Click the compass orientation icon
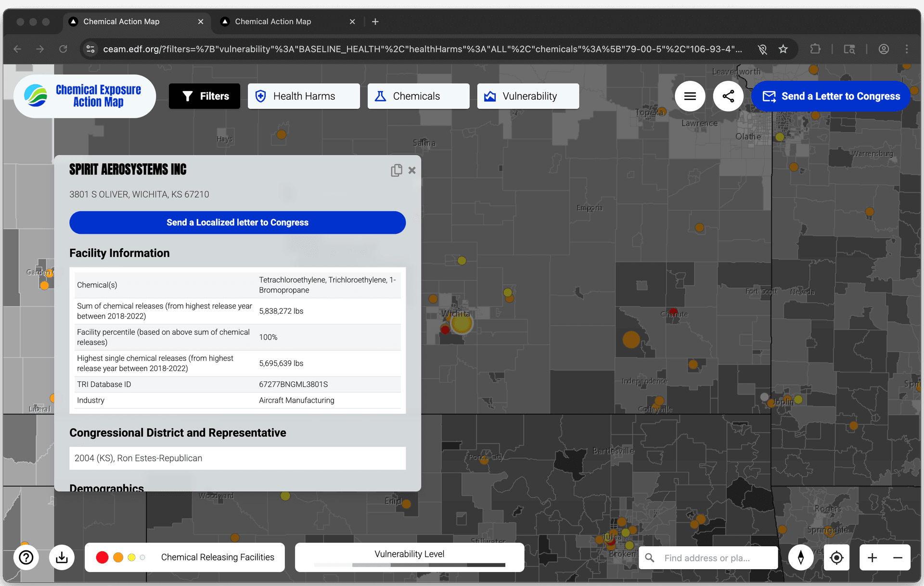The height and width of the screenshot is (586, 924). pyautogui.click(x=800, y=557)
